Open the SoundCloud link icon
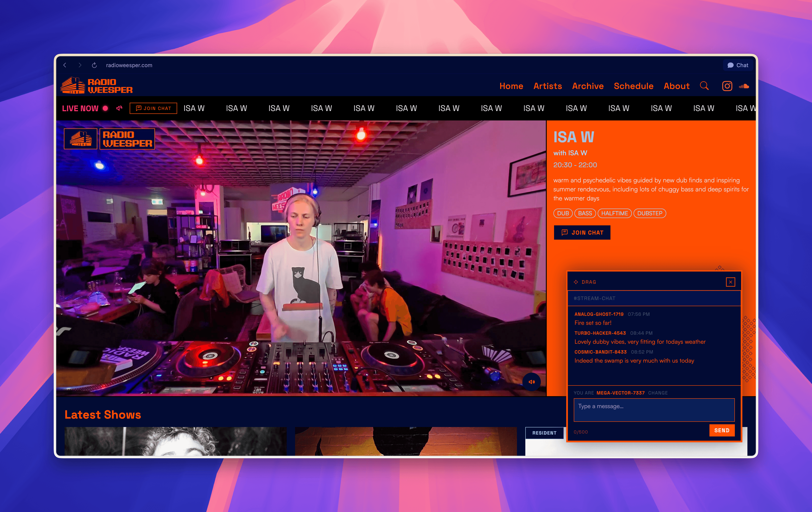Screen dimensions: 812x512 click(x=744, y=86)
